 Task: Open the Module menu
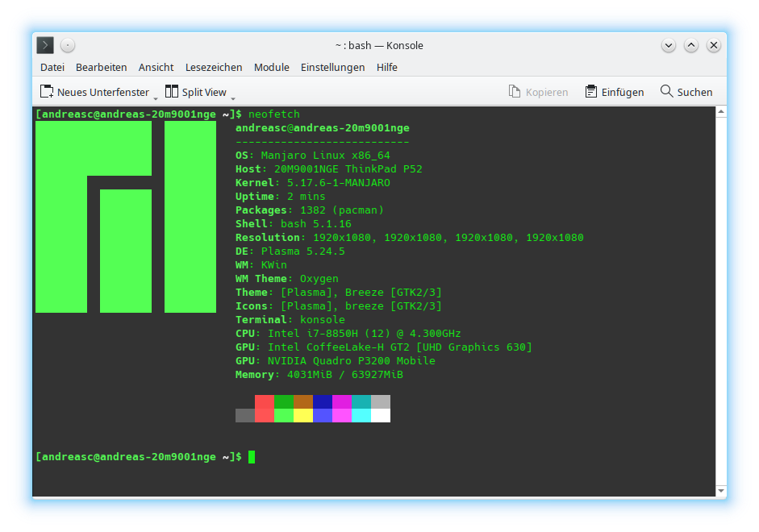[x=272, y=68]
